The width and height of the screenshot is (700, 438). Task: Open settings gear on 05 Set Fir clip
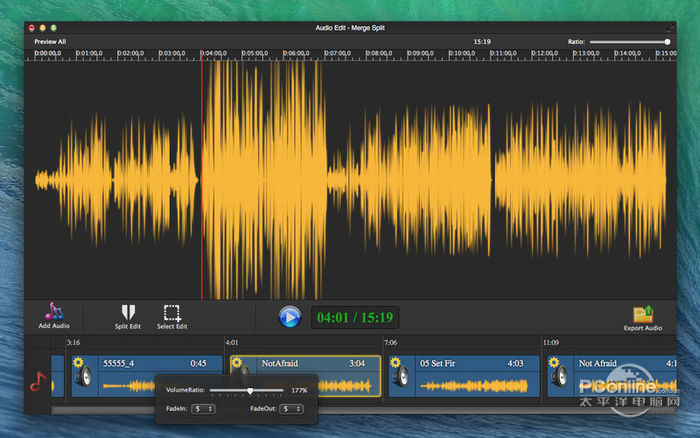(396, 362)
